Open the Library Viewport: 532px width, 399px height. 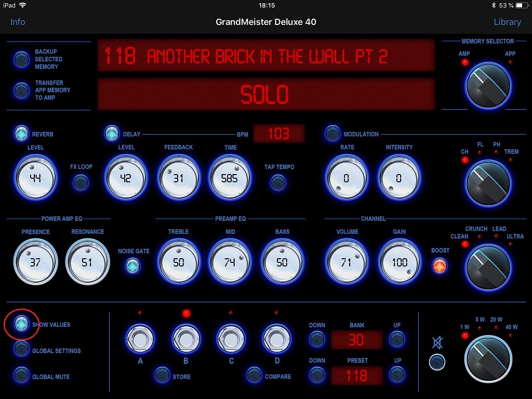click(507, 22)
